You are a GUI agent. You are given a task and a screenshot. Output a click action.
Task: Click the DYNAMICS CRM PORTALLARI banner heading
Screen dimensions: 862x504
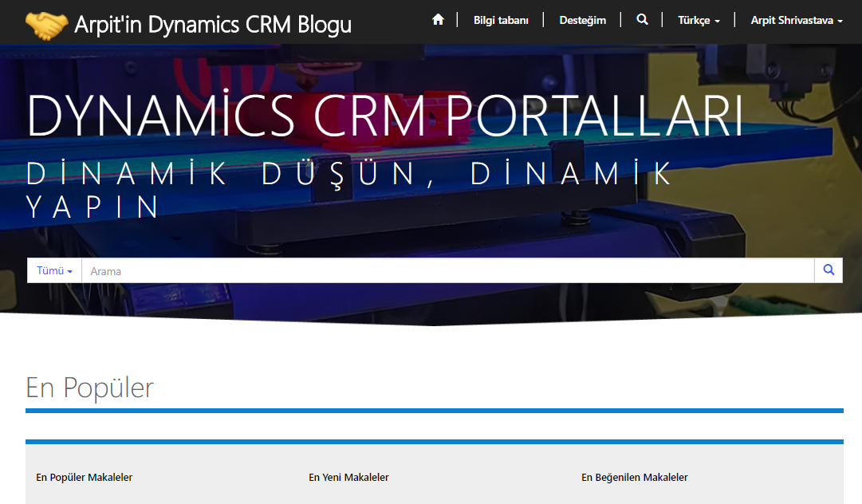(384, 115)
